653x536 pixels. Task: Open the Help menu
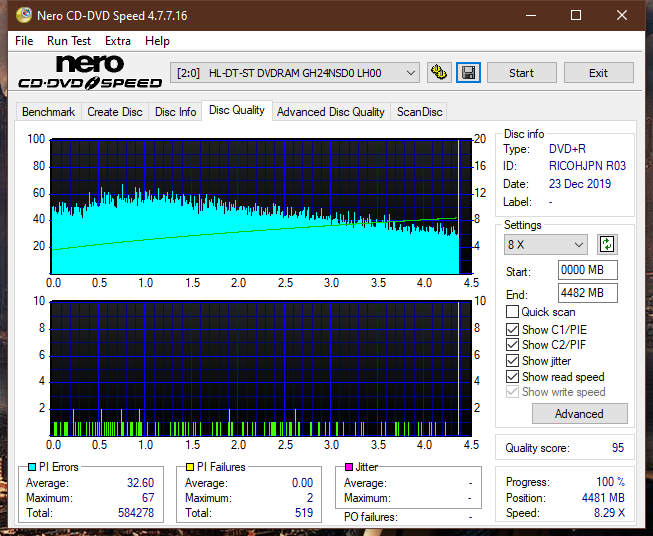click(157, 41)
